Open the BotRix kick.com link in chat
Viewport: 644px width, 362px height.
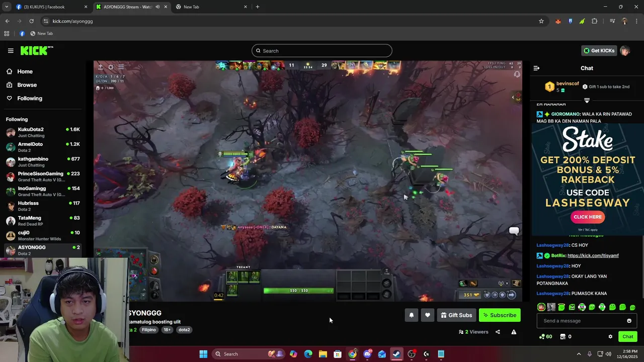pyautogui.click(x=593, y=255)
